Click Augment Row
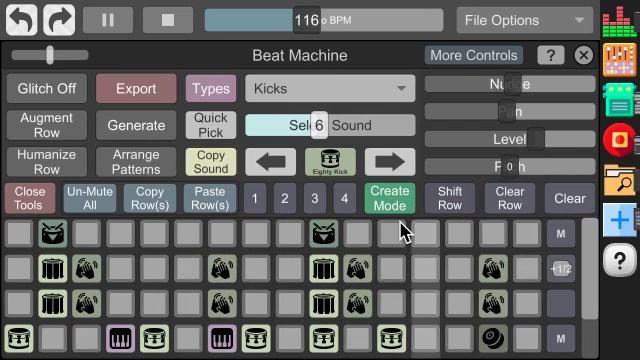Screen dimensions: 640x360 coord(47,125)
